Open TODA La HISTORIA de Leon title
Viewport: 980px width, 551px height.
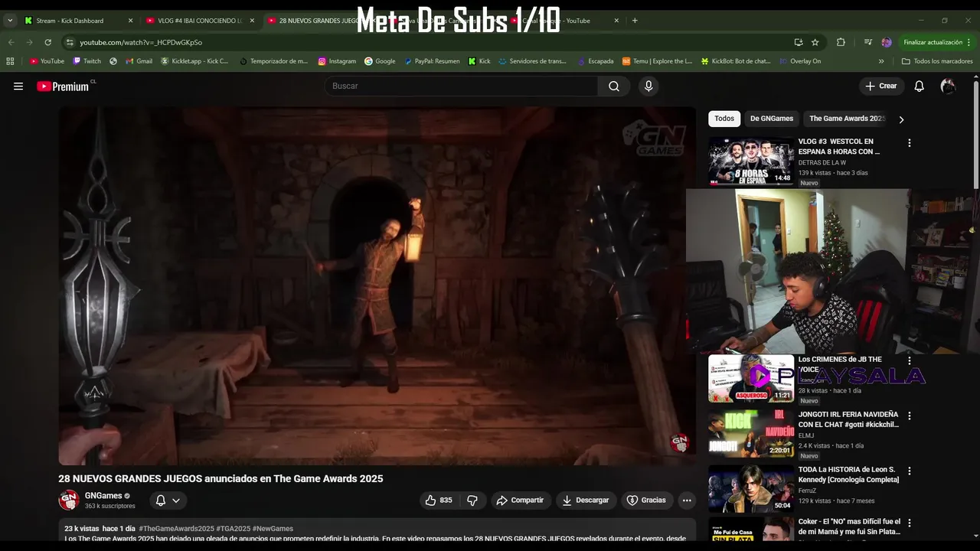(848, 474)
